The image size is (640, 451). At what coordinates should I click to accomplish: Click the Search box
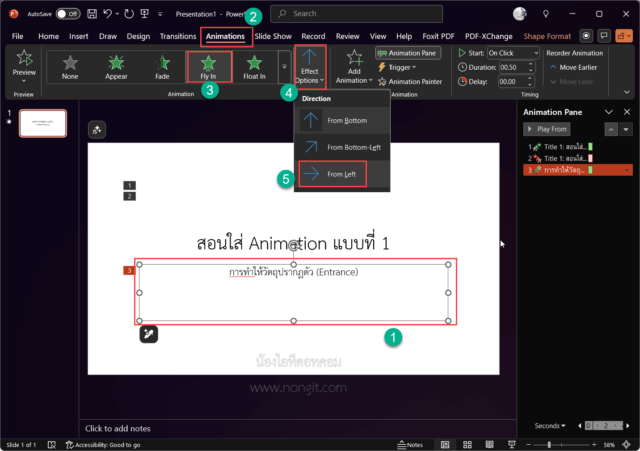[x=356, y=13]
